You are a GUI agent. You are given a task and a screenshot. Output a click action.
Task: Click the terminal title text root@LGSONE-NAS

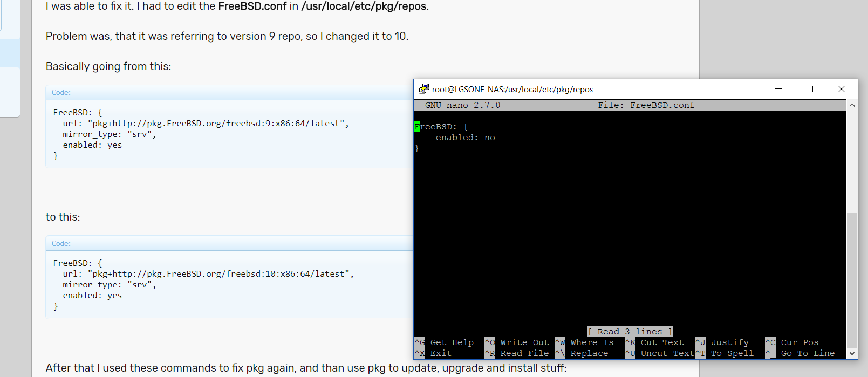point(512,90)
